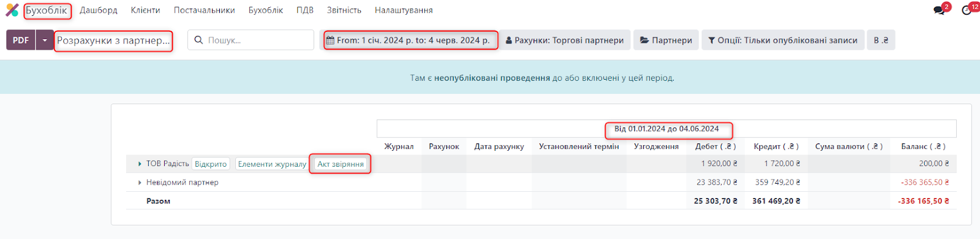This screenshot has height=239, width=980.
Task: Click the 23 383,70 ₴ debit value
Action: pos(717,182)
